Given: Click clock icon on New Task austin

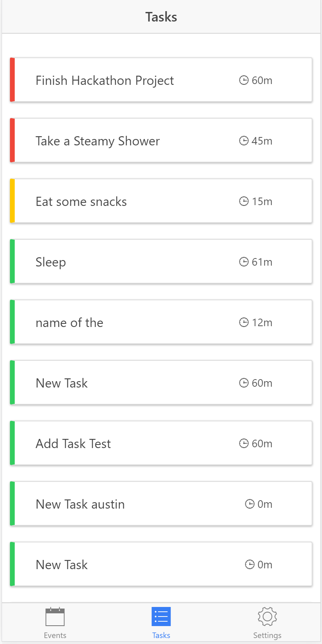Looking at the screenshot, I should [250, 504].
